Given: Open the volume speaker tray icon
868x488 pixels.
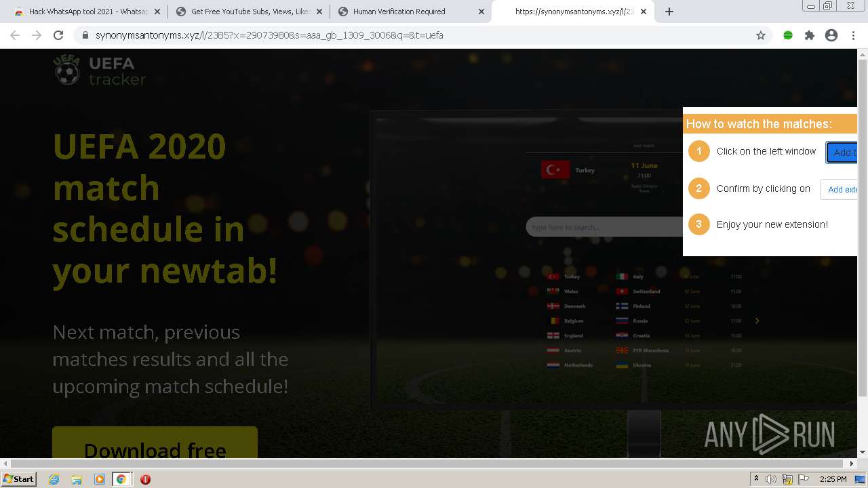Looking at the screenshot, I should [771, 479].
